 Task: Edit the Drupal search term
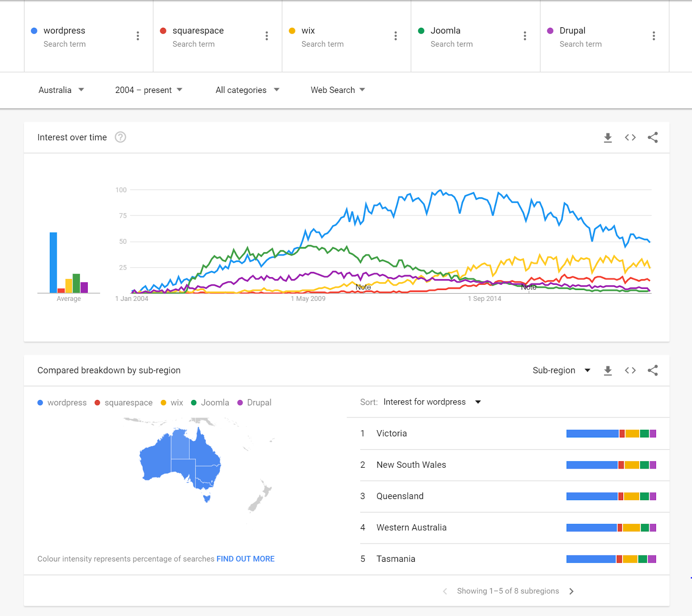pos(572,31)
